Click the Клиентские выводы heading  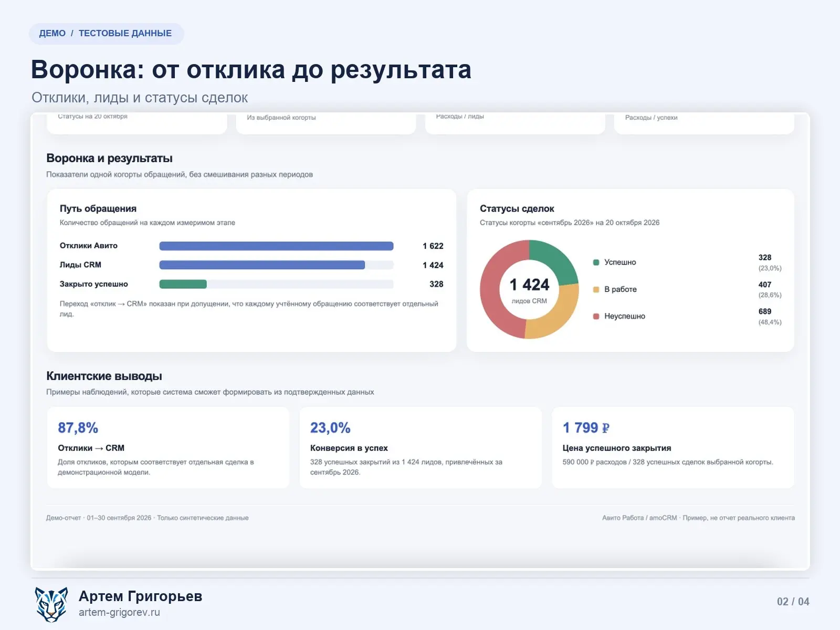click(x=104, y=376)
